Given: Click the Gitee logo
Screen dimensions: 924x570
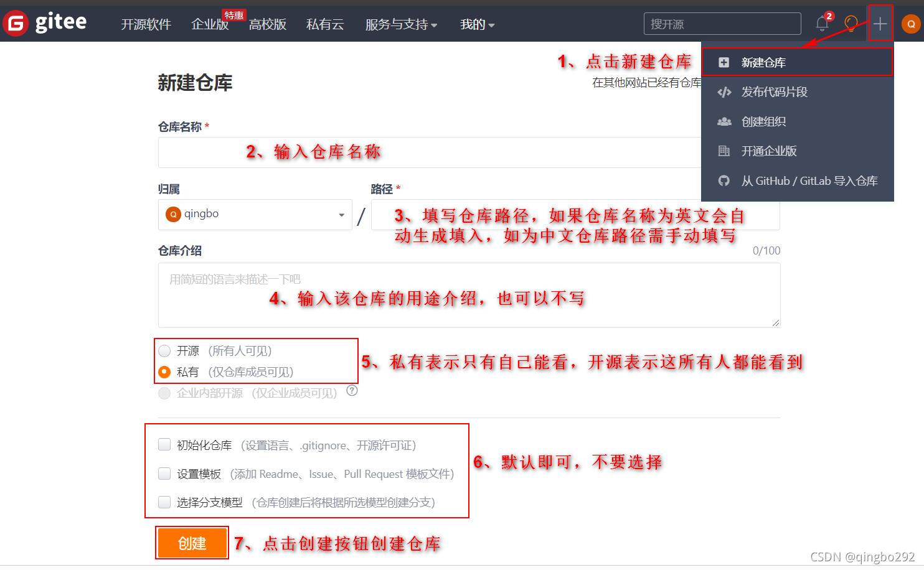Looking at the screenshot, I should tap(45, 24).
